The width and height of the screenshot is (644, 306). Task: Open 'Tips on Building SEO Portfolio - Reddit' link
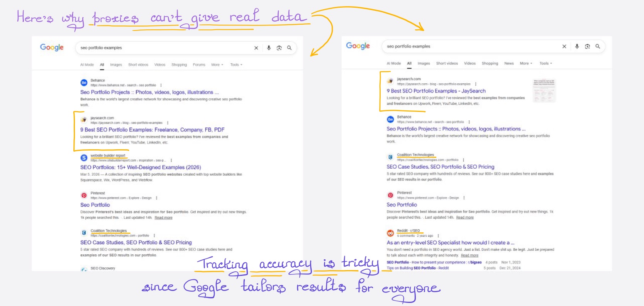[417, 268]
